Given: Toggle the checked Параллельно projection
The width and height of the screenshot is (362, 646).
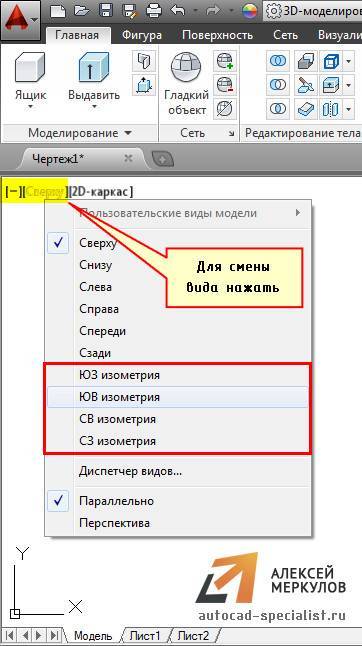Looking at the screenshot, I should (x=178, y=501).
